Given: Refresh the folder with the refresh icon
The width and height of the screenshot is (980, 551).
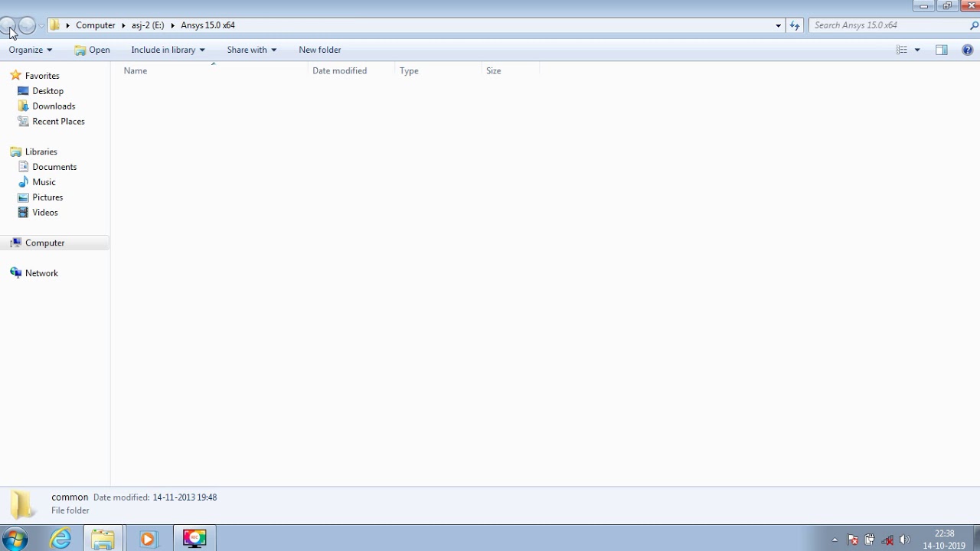Looking at the screenshot, I should (795, 25).
